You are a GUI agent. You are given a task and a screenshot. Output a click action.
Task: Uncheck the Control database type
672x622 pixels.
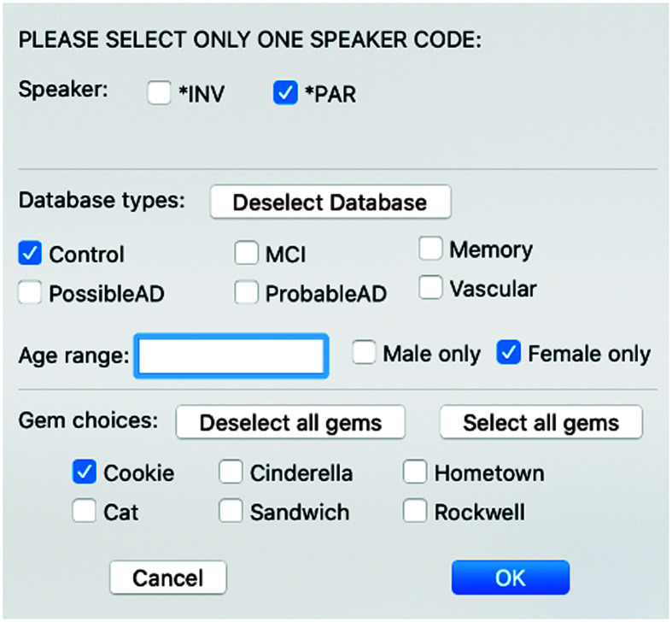point(30,254)
